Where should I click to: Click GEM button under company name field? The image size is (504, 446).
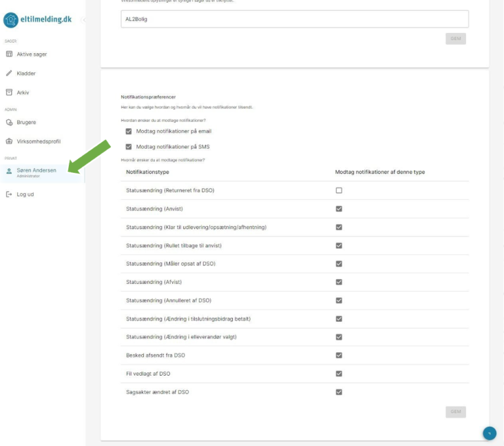point(455,39)
